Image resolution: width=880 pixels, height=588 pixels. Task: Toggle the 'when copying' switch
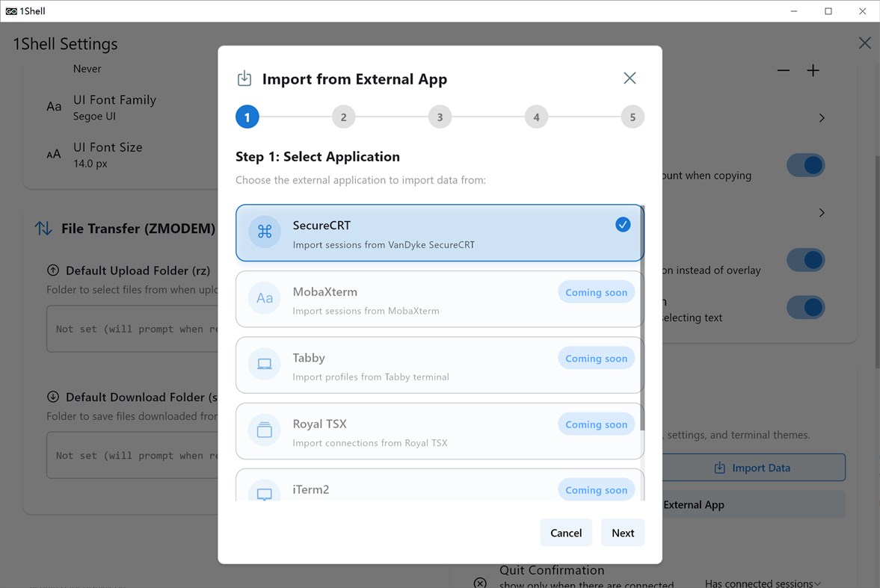click(805, 165)
